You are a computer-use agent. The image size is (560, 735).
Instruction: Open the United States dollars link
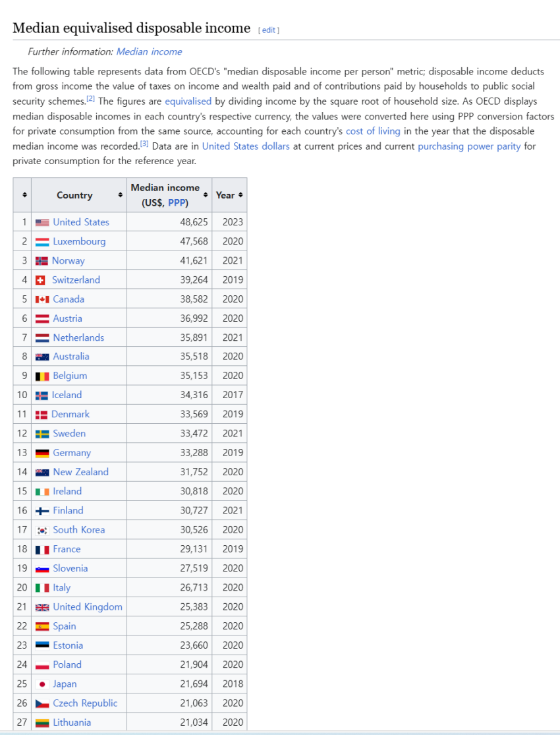pyautogui.click(x=246, y=146)
